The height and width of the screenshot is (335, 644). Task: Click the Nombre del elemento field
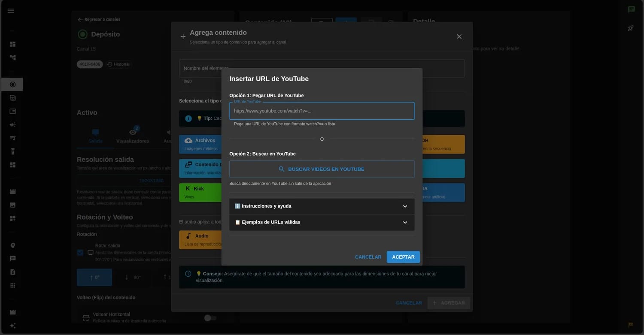322,69
